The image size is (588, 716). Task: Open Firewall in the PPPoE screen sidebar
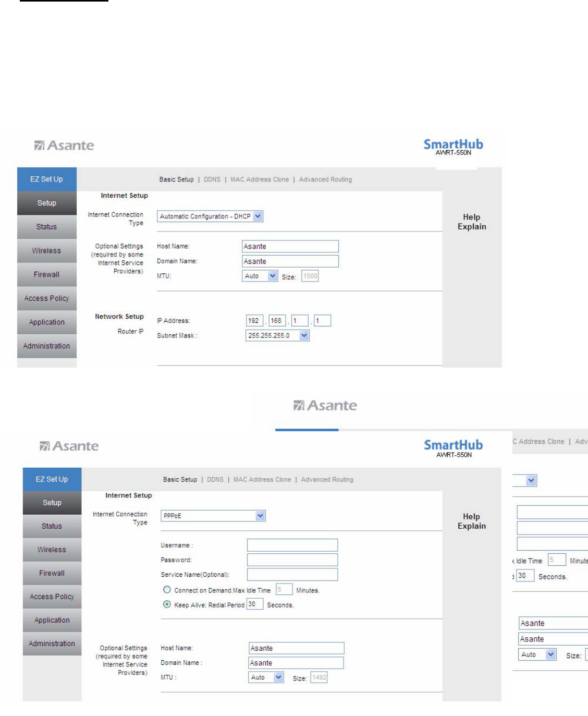tap(52, 573)
